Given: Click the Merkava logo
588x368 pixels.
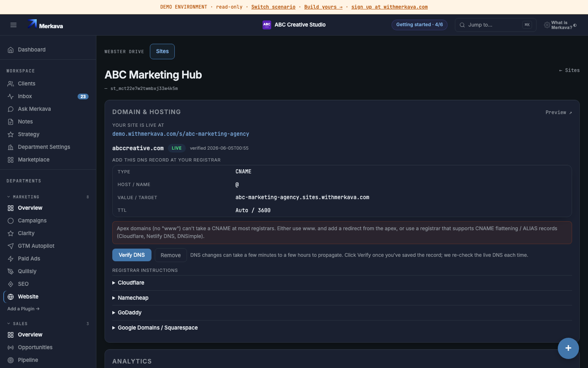Looking at the screenshot, I should [x=45, y=25].
